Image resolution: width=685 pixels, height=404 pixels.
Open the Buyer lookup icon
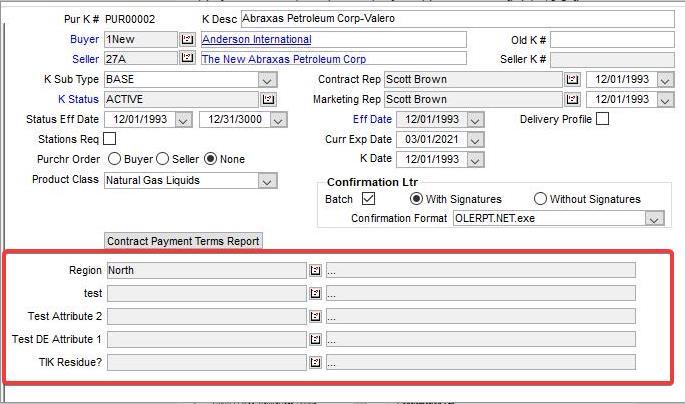pyautogui.click(x=187, y=40)
